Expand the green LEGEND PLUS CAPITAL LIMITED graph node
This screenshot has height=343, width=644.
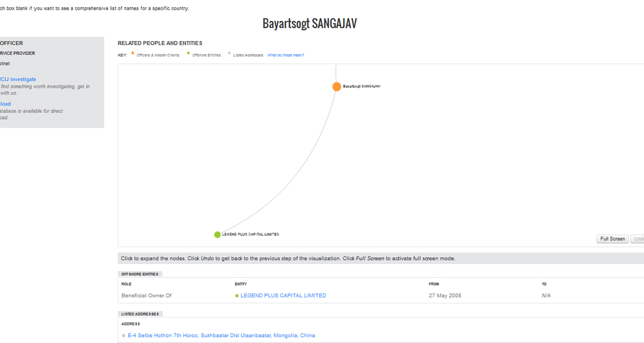click(x=217, y=235)
